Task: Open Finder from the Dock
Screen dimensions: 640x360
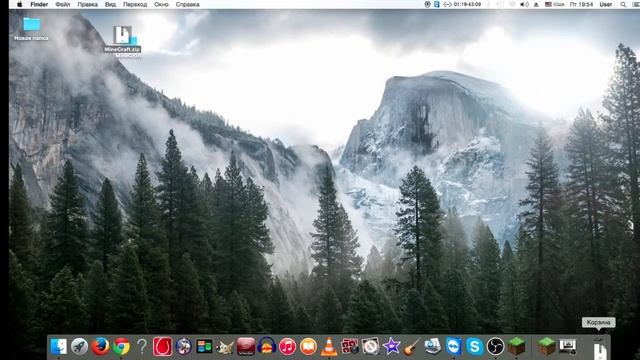Action: click(x=59, y=347)
